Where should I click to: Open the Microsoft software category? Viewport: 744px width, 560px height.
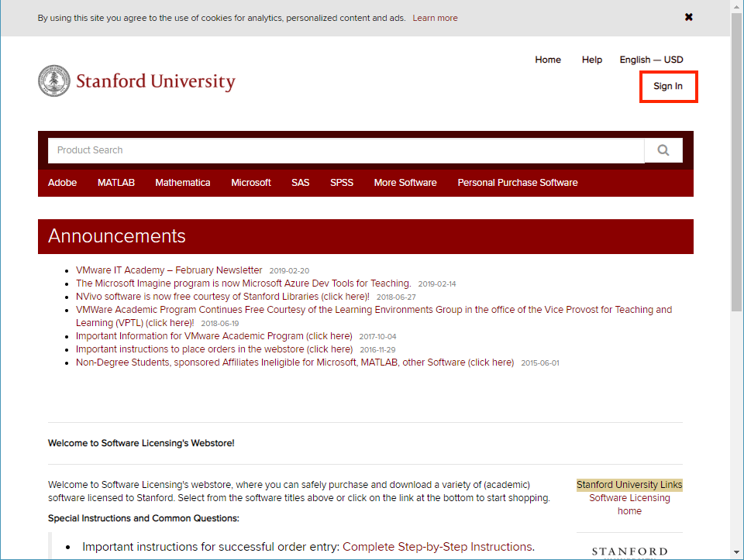[x=250, y=182]
